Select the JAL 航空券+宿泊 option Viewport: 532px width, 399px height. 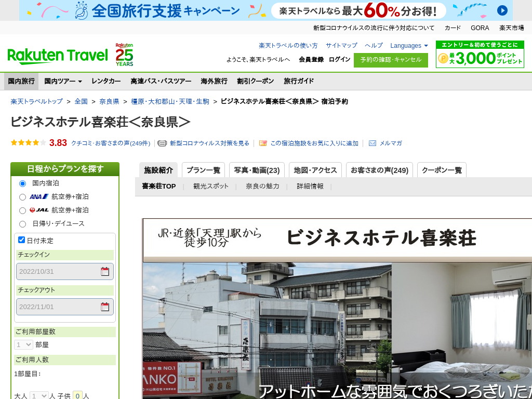22,210
